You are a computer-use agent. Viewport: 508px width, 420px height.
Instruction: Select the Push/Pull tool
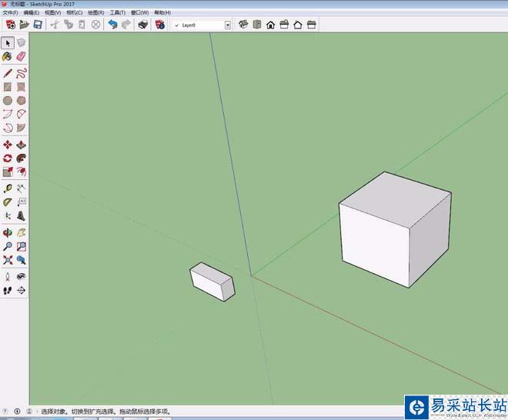click(21, 145)
